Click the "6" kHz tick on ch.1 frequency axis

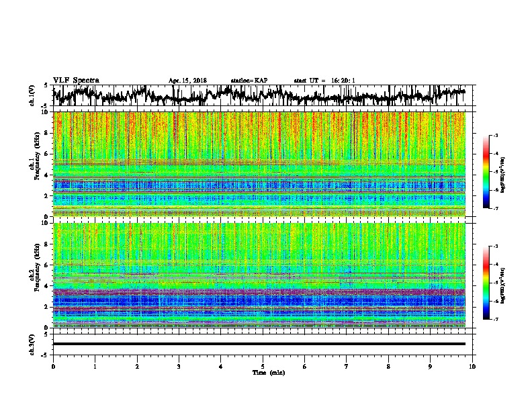click(x=47, y=154)
